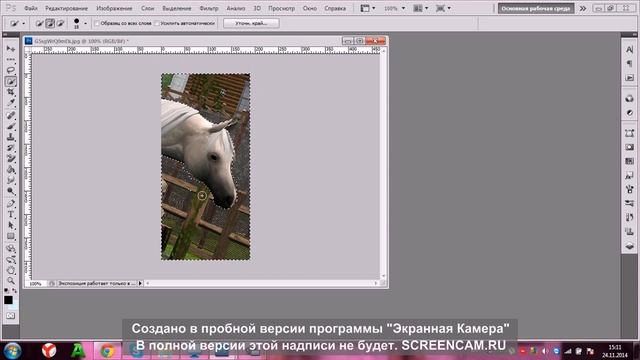640x360 pixels.
Task: Select the Paint Bucket/Gradient tool
Action: 11,170
